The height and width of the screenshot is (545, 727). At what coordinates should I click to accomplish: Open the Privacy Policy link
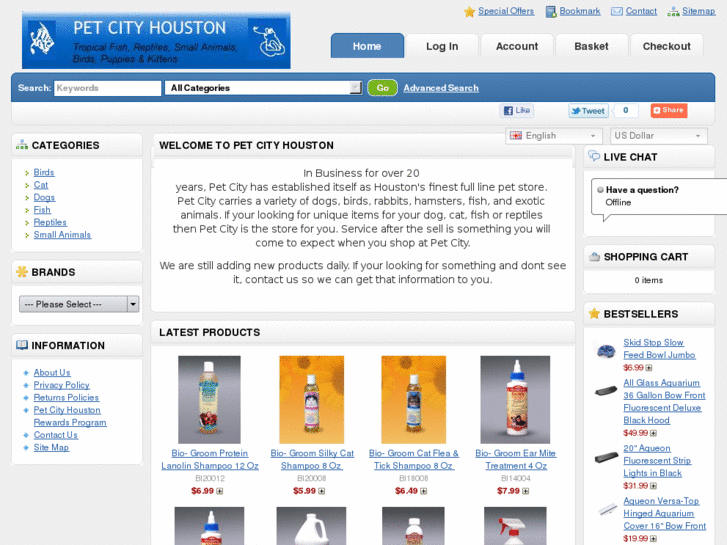pyautogui.click(x=62, y=385)
